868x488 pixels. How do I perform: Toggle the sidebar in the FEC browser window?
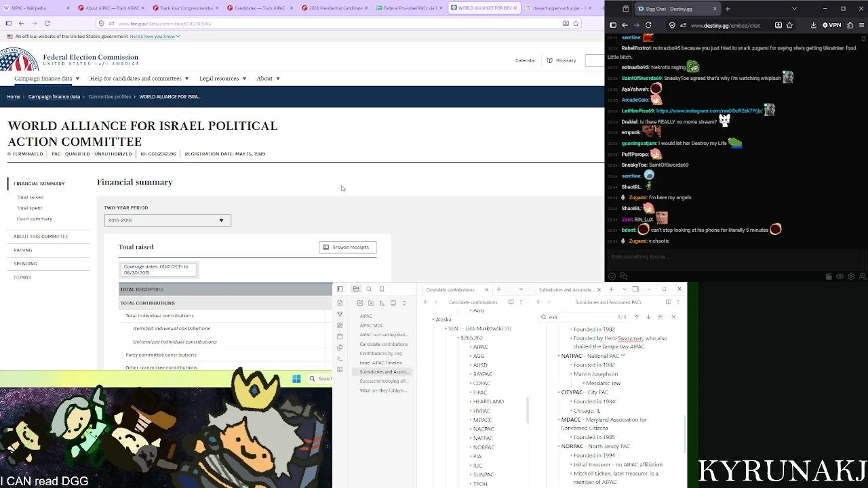(9, 23)
